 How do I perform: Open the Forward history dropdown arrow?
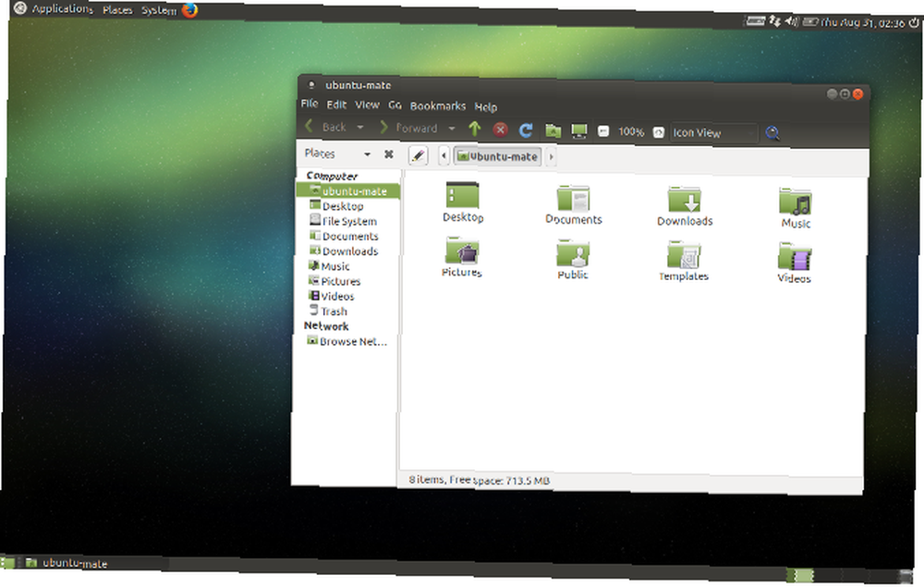tap(452, 128)
